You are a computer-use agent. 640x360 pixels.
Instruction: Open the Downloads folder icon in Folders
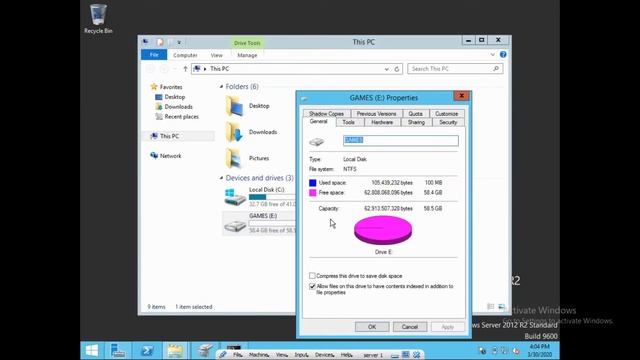tap(235, 132)
